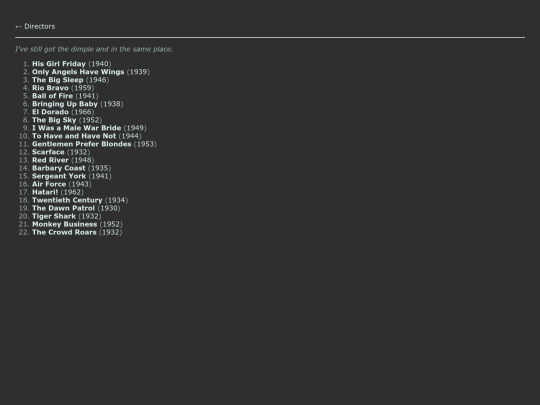The width and height of the screenshot is (540, 405).
Task: Click The Big Sky title
Action: tap(54, 120)
